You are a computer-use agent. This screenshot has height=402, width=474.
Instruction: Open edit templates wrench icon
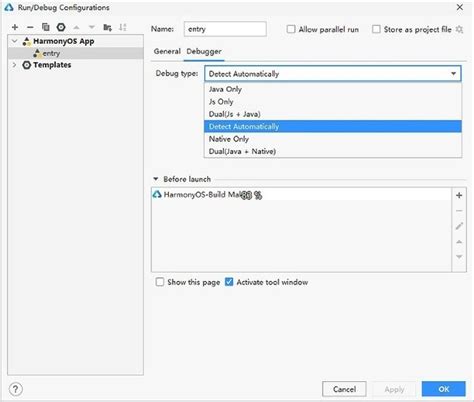tap(61, 27)
